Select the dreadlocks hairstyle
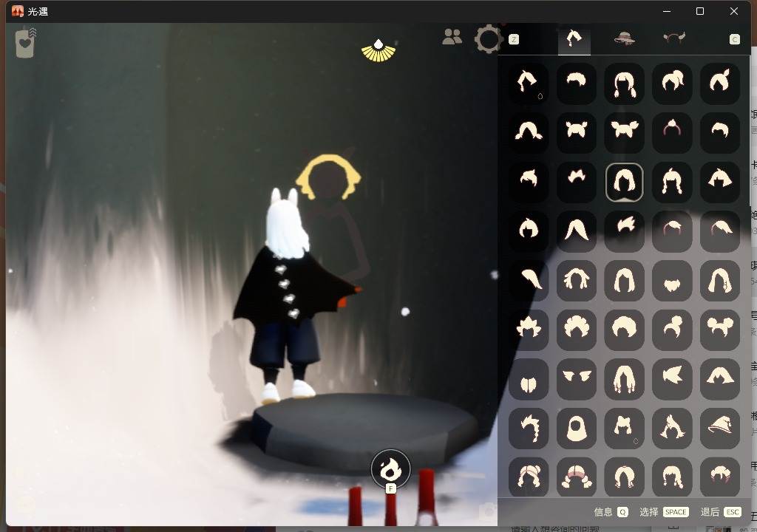 577,281
